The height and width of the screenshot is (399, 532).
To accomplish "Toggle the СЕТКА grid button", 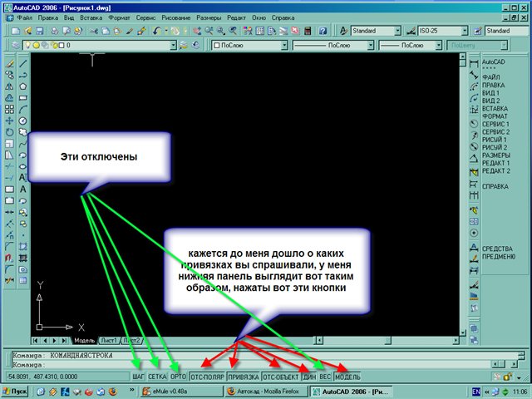I will pos(157,377).
